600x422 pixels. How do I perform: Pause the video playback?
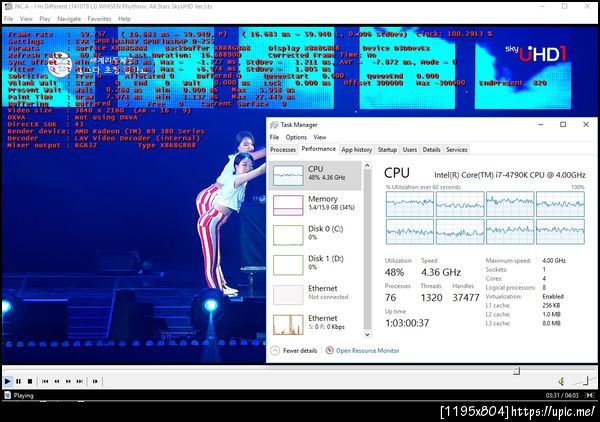point(18,381)
